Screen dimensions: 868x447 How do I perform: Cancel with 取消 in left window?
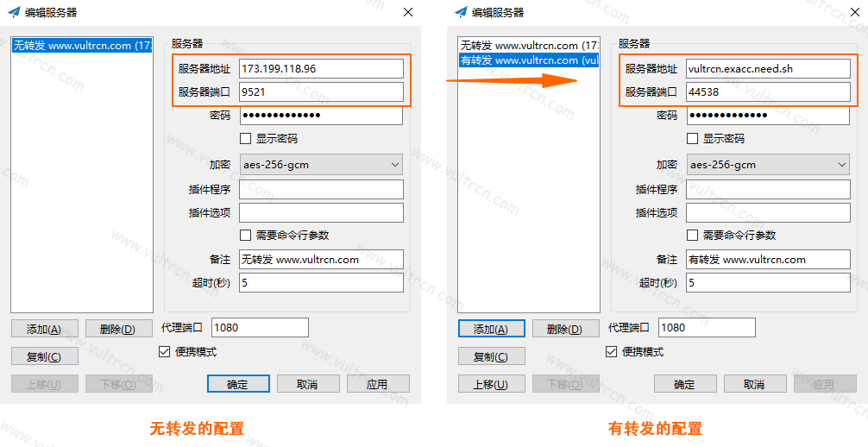pyautogui.click(x=308, y=384)
